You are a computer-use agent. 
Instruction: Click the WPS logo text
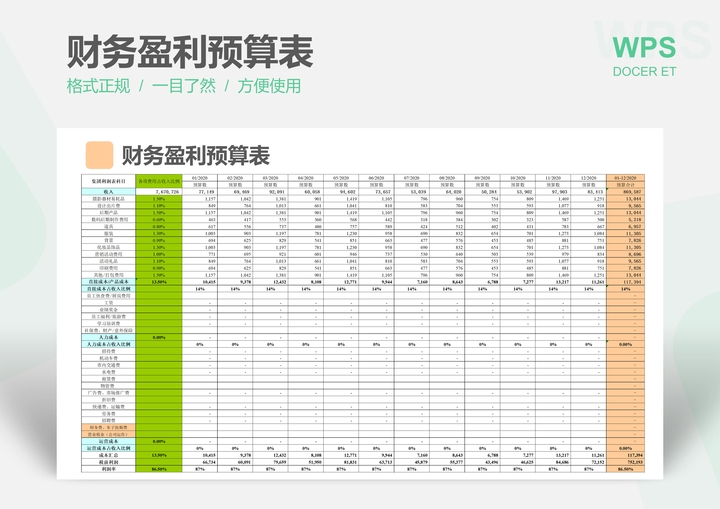pyautogui.click(x=644, y=46)
